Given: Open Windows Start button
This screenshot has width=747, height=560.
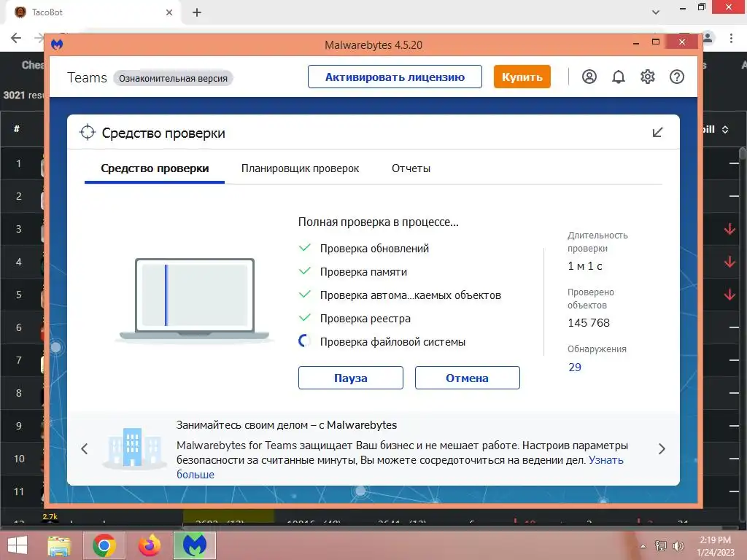Looking at the screenshot, I should point(18,545).
